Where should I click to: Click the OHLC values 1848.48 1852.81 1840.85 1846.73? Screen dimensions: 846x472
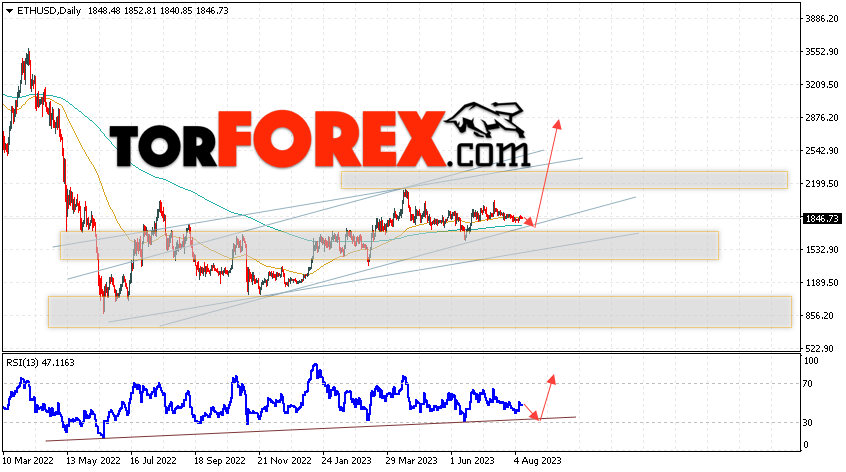158,11
